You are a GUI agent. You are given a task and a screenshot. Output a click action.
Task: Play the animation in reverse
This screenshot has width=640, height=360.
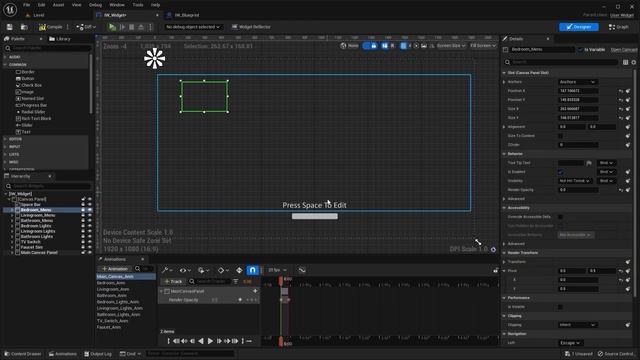[x=201, y=341]
